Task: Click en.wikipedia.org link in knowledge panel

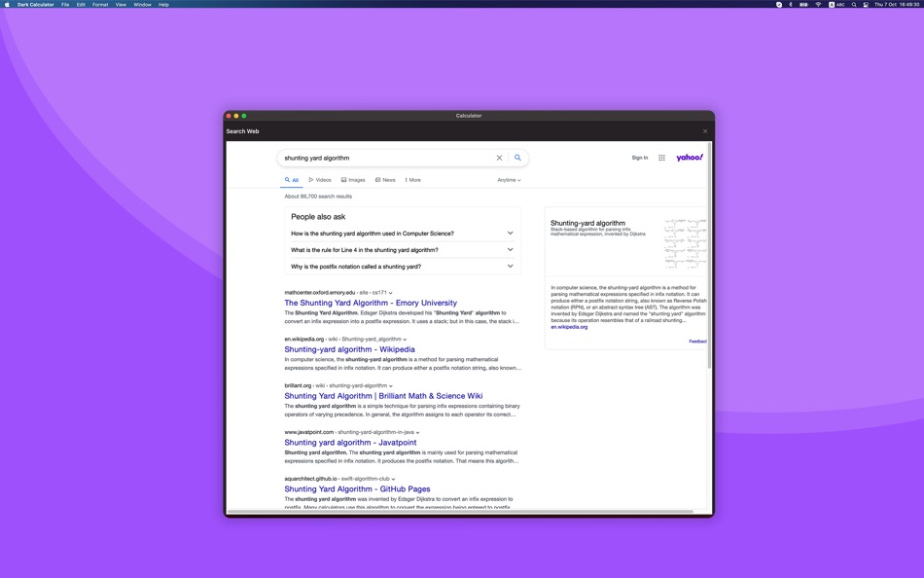Action: (569, 327)
